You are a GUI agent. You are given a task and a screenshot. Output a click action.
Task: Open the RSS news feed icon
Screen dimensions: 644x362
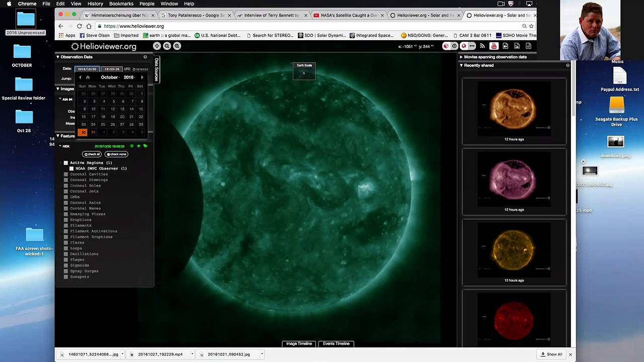click(x=482, y=46)
